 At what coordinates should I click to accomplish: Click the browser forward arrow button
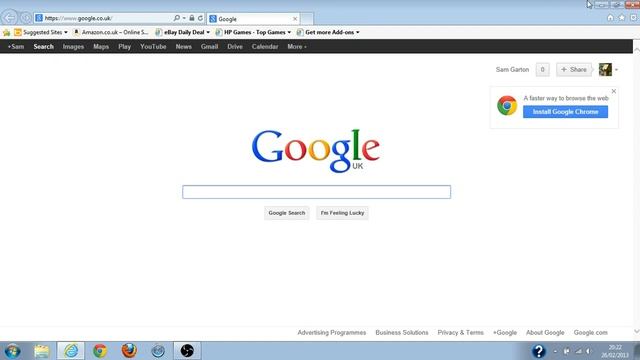26,18
